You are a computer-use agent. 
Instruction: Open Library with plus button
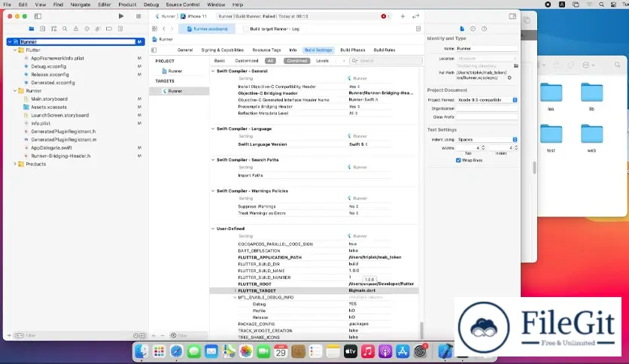pos(403,16)
